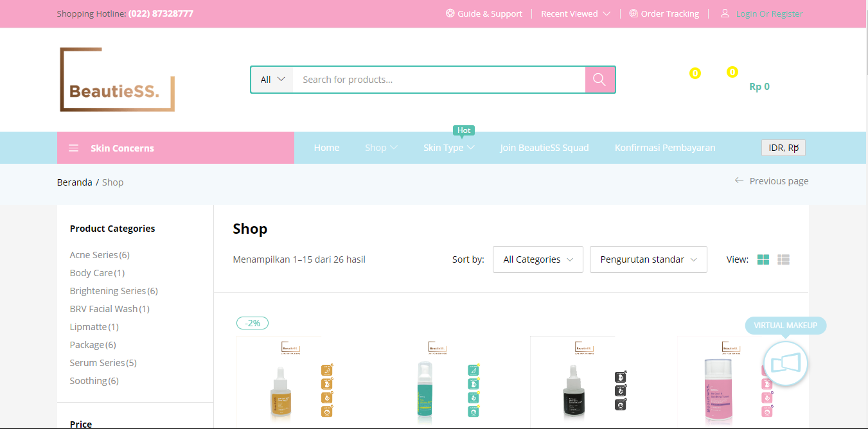Open Join BeautieSS Squad page
Image resolution: width=868 pixels, height=429 pixels.
click(545, 148)
